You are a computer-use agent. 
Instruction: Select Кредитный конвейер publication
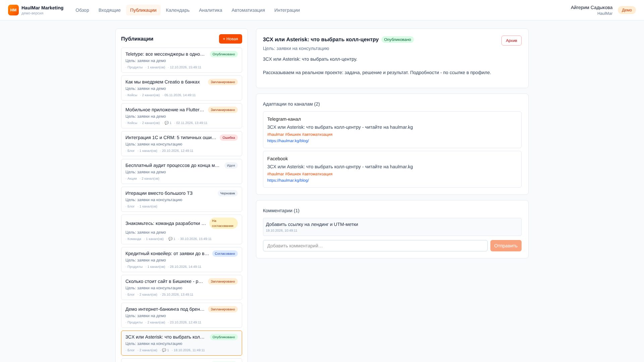[181, 260]
